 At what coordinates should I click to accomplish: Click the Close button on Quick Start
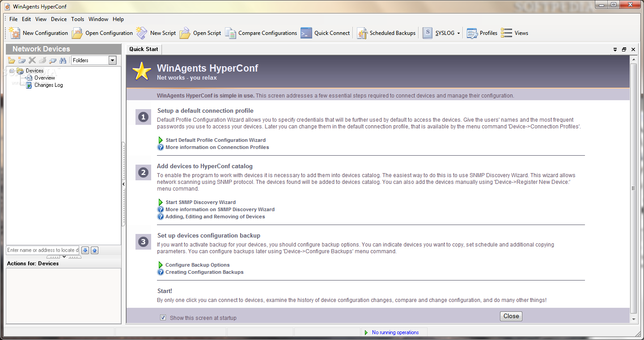tap(511, 316)
